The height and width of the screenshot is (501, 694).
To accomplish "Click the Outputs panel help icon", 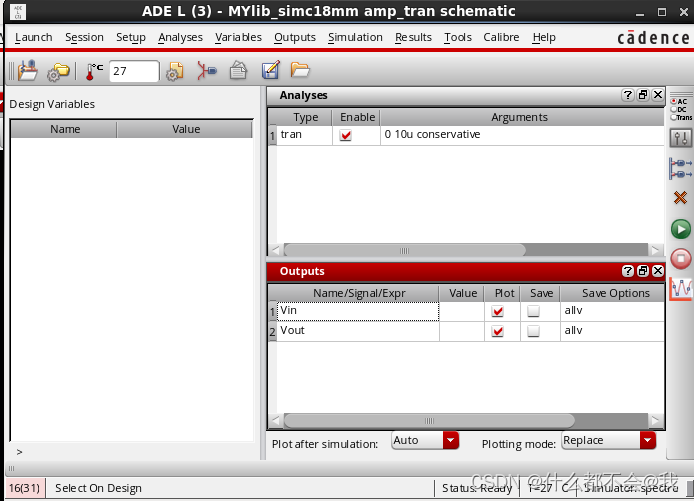I will [x=628, y=271].
